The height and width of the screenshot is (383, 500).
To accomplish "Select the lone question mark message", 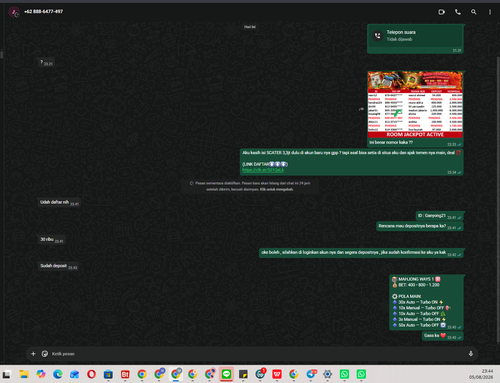I will pyautogui.click(x=46, y=62).
